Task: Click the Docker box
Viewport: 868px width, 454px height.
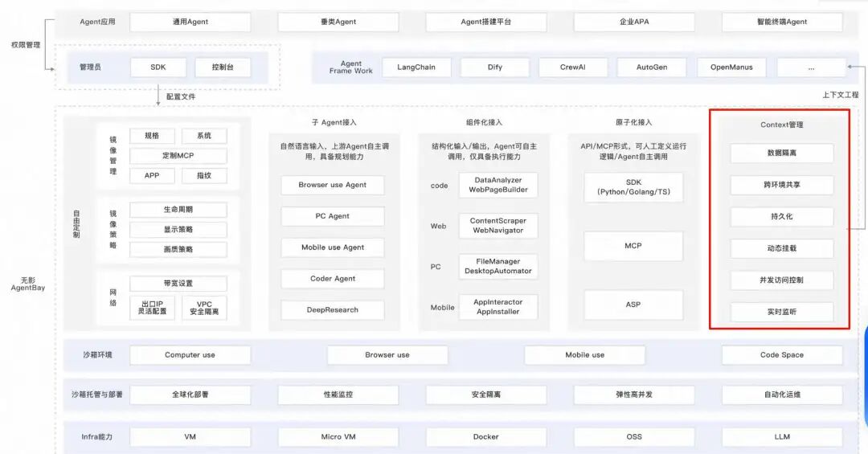Action: 485,437
